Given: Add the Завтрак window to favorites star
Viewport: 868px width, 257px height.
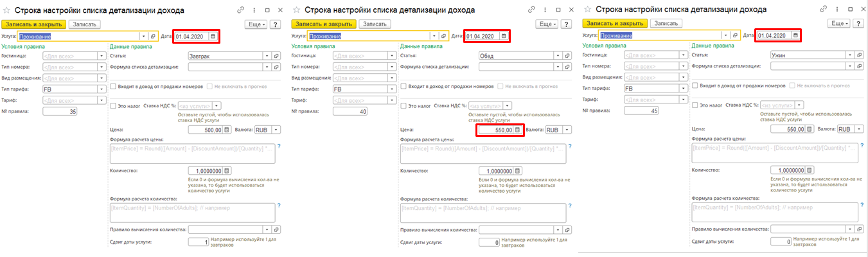Looking at the screenshot, I should pos(6,11).
